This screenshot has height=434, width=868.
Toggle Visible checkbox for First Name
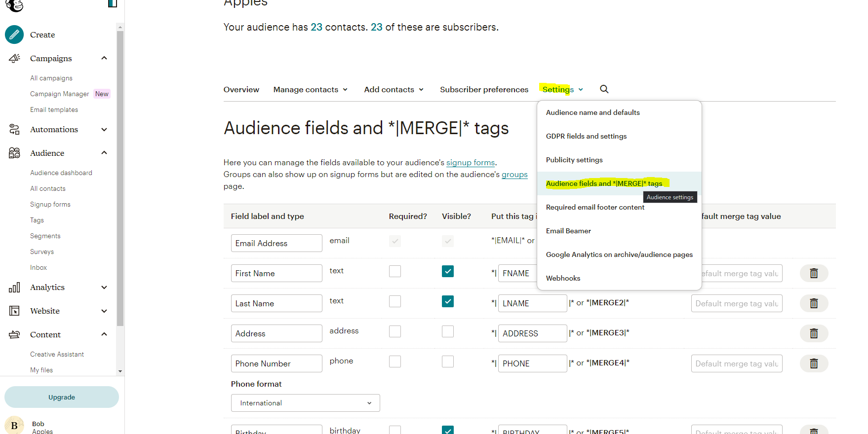(448, 271)
